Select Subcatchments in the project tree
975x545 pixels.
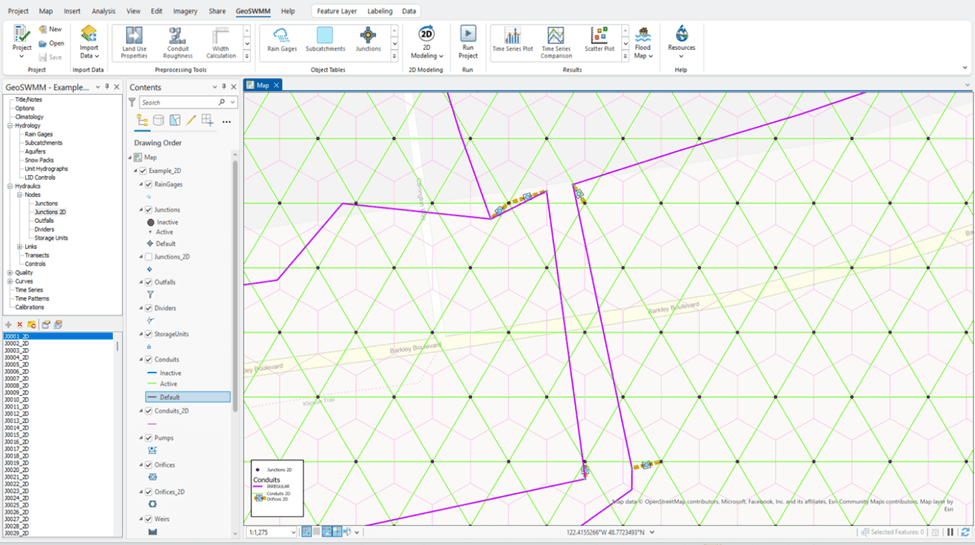pyautogui.click(x=43, y=143)
